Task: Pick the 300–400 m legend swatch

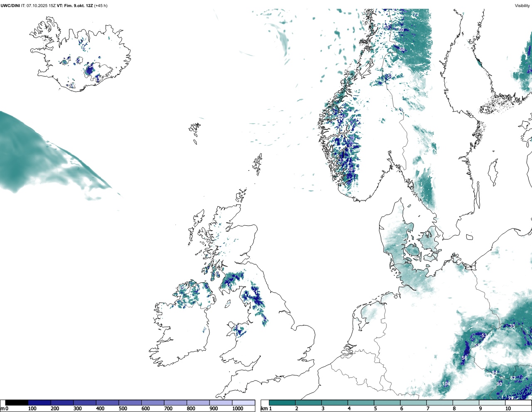Action: pyautogui.click(x=85, y=402)
